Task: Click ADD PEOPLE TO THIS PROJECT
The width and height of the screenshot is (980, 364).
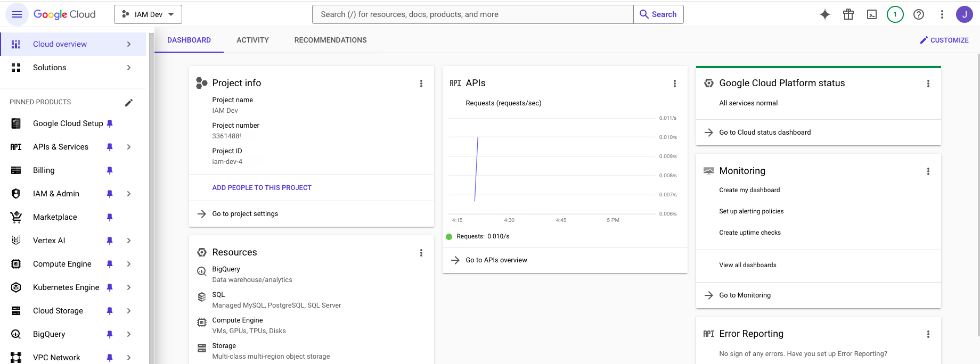Action: [262, 188]
